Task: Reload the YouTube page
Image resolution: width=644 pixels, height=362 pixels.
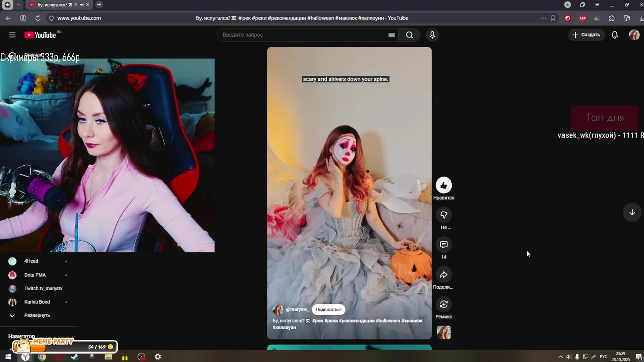Action: click(x=38, y=18)
